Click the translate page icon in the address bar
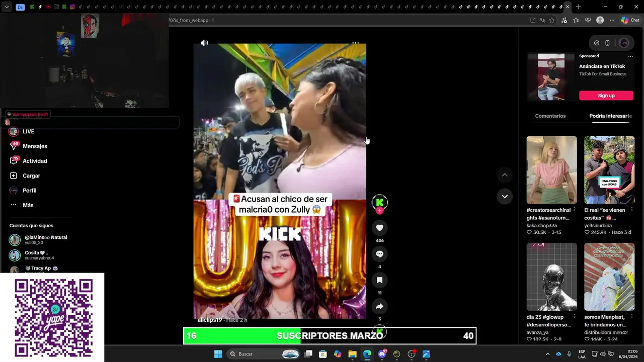Screen dimensions: 644x362 (x=542, y=20)
